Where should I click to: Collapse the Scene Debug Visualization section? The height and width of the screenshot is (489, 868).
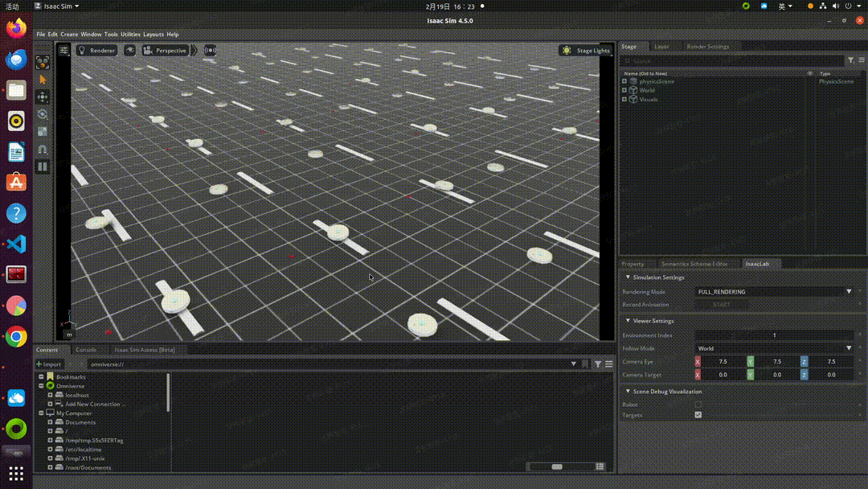pyautogui.click(x=628, y=392)
